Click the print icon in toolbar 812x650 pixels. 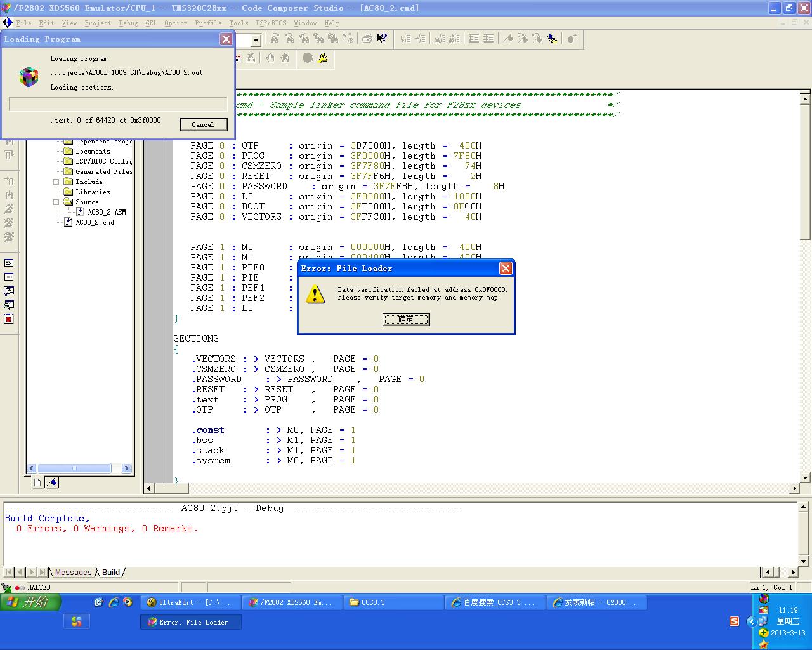click(367, 39)
